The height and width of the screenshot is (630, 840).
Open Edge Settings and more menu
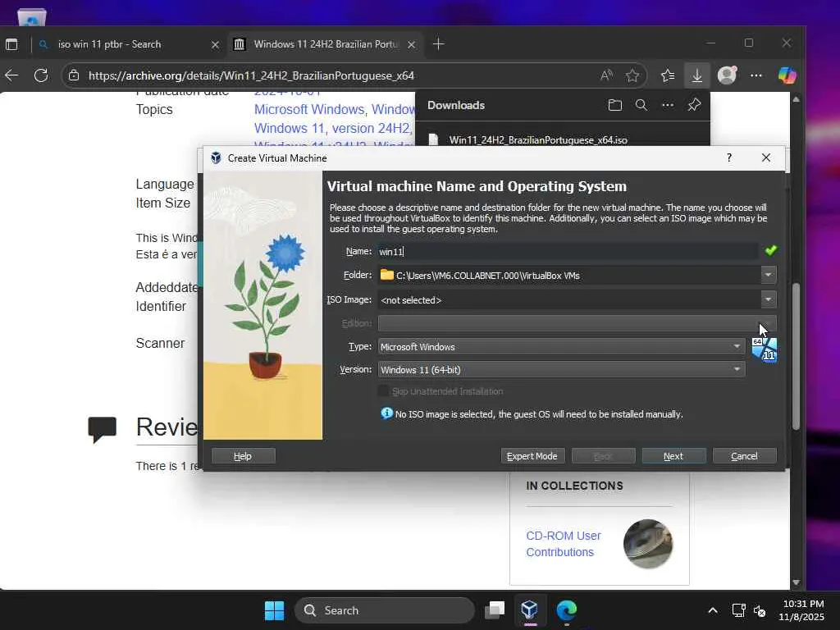click(756, 75)
